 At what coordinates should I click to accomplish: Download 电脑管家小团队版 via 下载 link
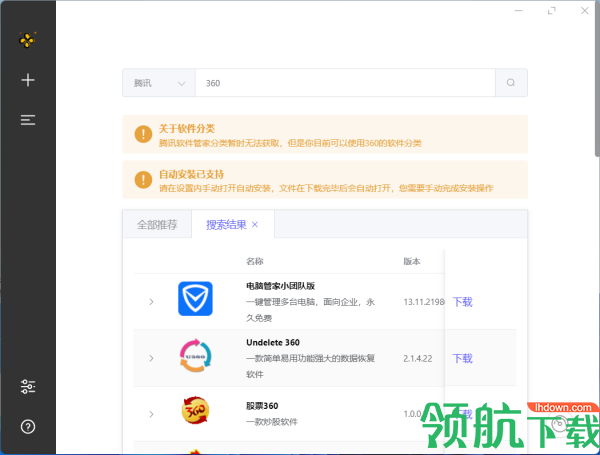click(x=462, y=302)
